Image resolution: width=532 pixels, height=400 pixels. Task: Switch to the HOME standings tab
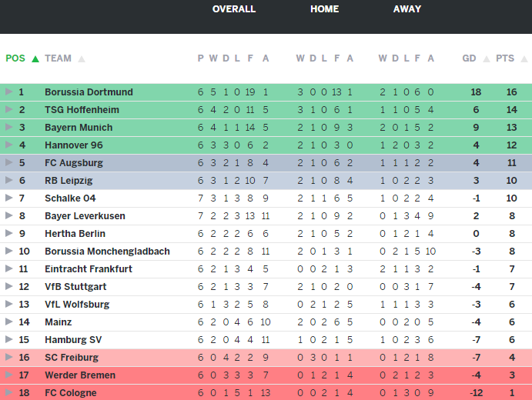coord(324,9)
